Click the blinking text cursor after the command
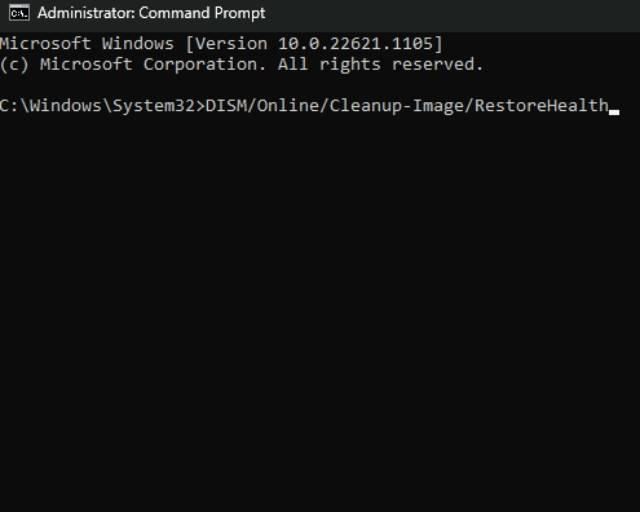 [614, 110]
